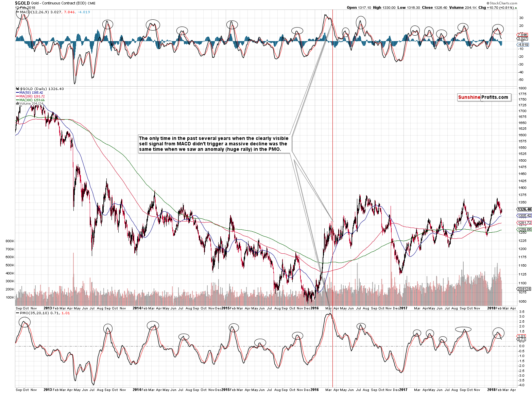Click the chart date 12-Feb-2018
The height and width of the screenshot is (393, 532).
click(25, 7)
